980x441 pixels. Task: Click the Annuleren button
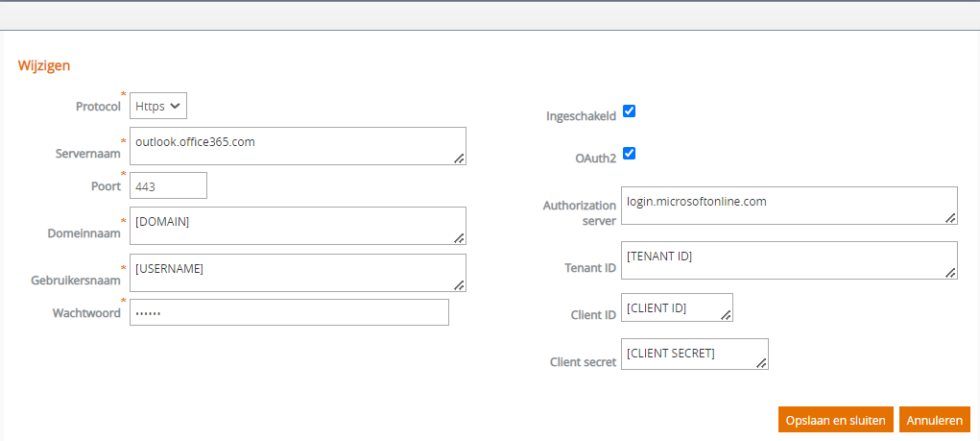point(934,420)
